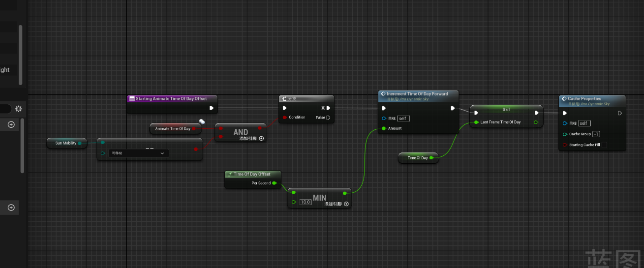Click the MIN label on the MIN node
This screenshot has width=644, height=268.
click(320, 198)
